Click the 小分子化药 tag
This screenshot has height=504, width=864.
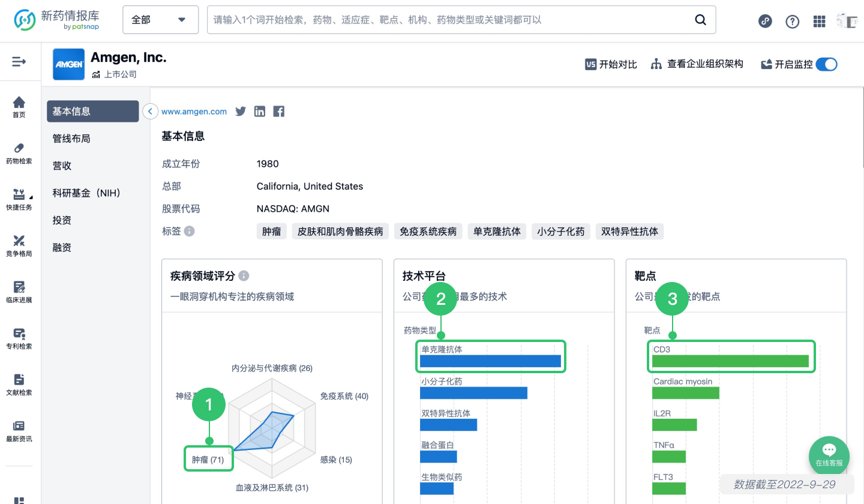click(560, 232)
